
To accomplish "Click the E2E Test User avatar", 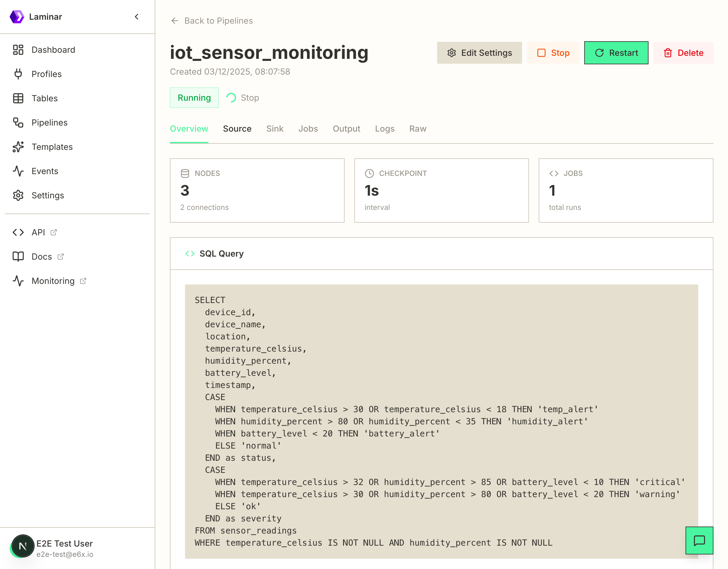I will 23,546.
